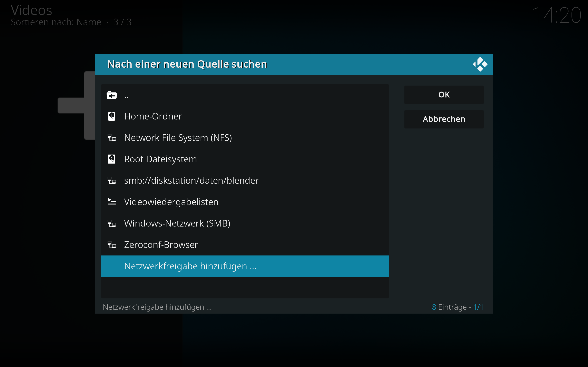Screen dimensions: 588x367
Task: Open Videowiedergabelisten
Action: [171, 201]
